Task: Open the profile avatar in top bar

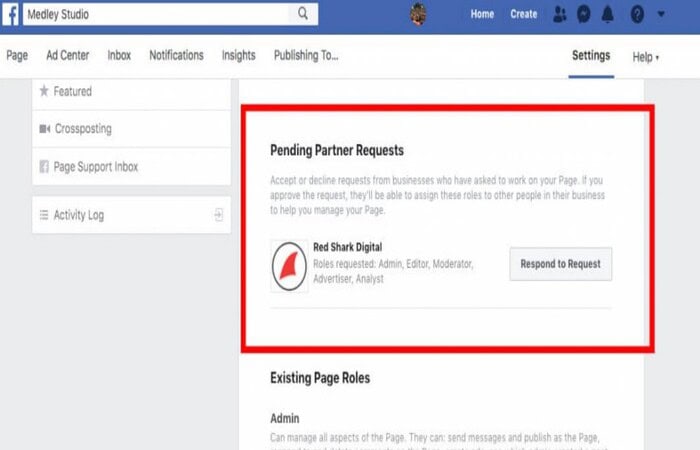Action: [418, 14]
